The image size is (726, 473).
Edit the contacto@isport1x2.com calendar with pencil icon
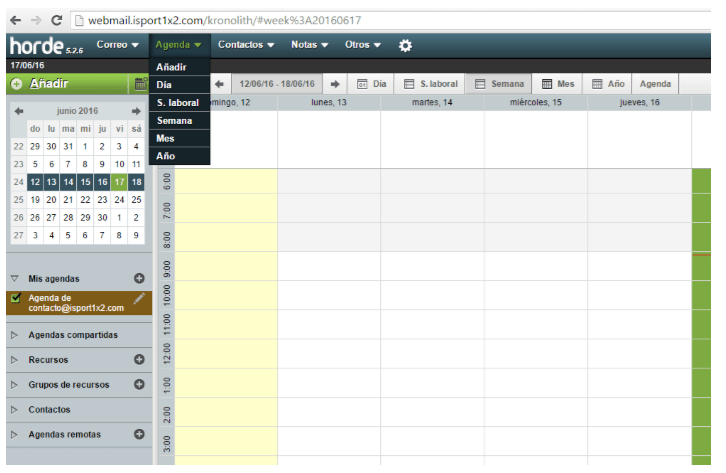pyautogui.click(x=139, y=298)
